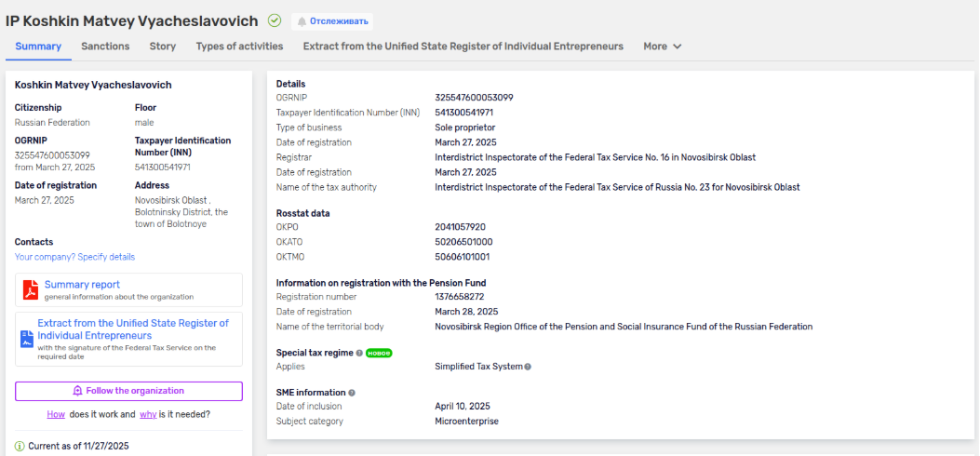The image size is (980, 456).
Task: Click the Your company? Specify details link
Action: 74,257
